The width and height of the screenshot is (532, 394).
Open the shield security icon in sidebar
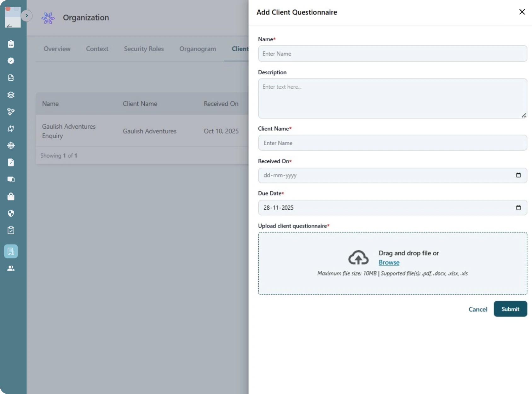[11, 213]
